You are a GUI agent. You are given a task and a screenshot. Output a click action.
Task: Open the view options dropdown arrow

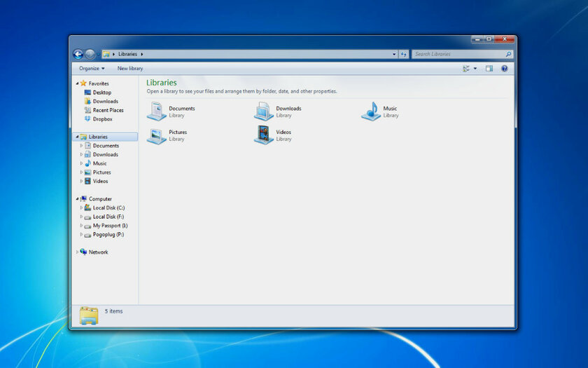(475, 69)
